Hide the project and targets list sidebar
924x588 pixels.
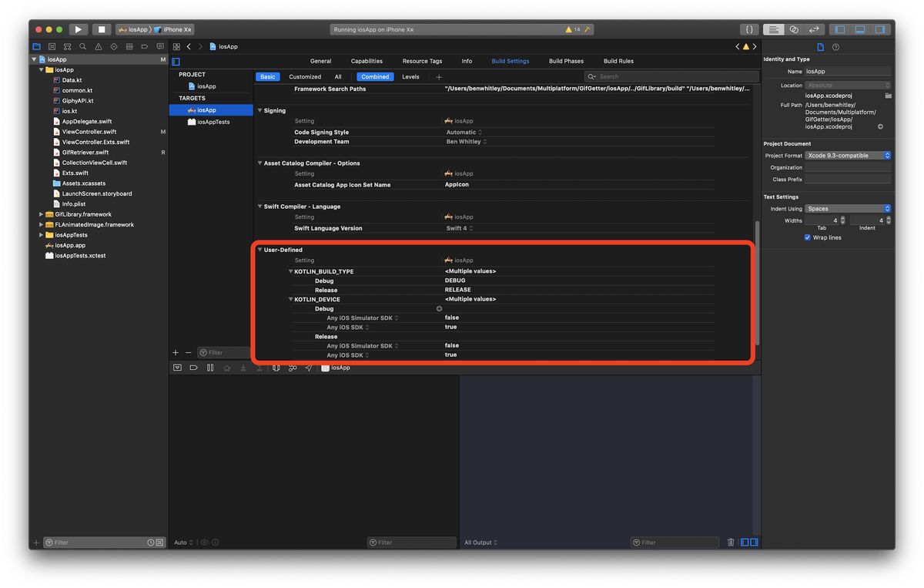click(176, 62)
